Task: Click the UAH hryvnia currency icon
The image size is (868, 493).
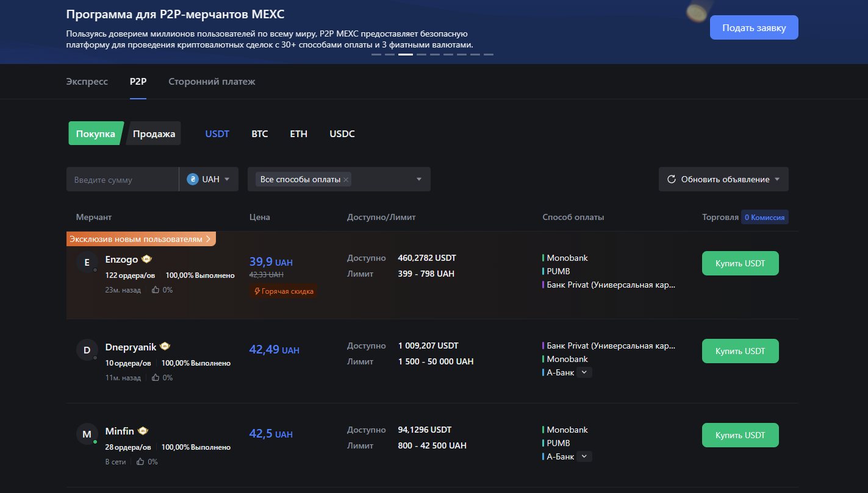Action: coord(193,180)
